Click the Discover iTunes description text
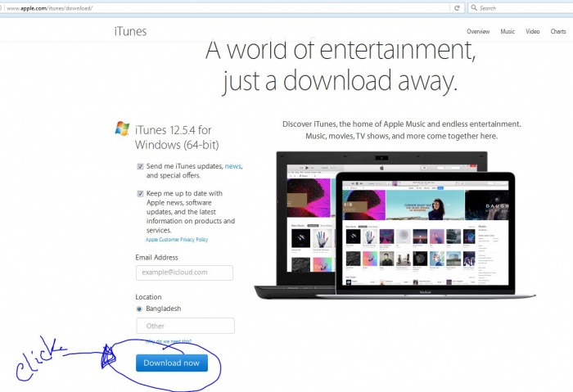This screenshot has width=573, height=392. point(402,130)
